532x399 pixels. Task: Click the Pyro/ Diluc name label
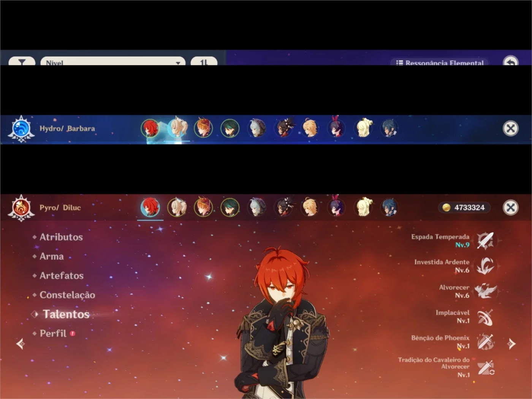(x=60, y=208)
